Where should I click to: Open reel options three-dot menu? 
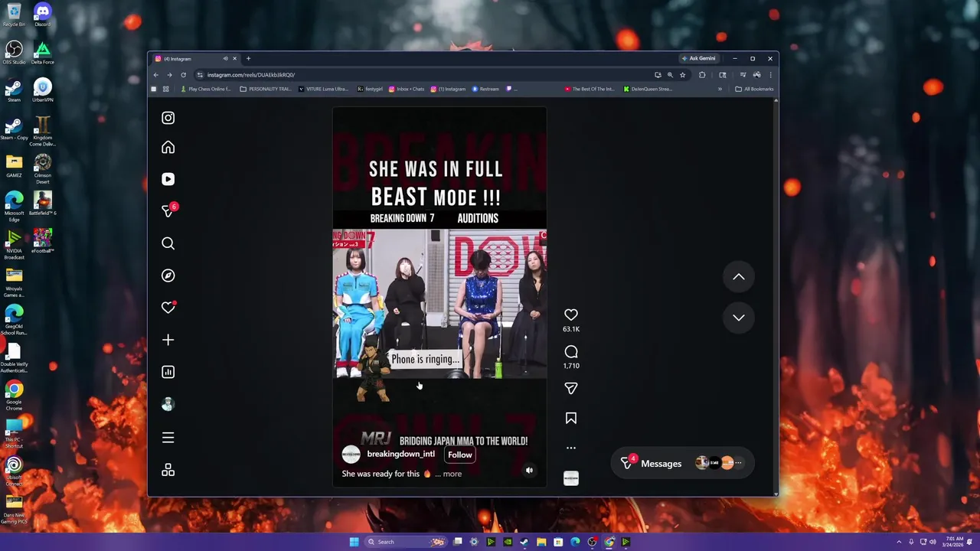(570, 448)
